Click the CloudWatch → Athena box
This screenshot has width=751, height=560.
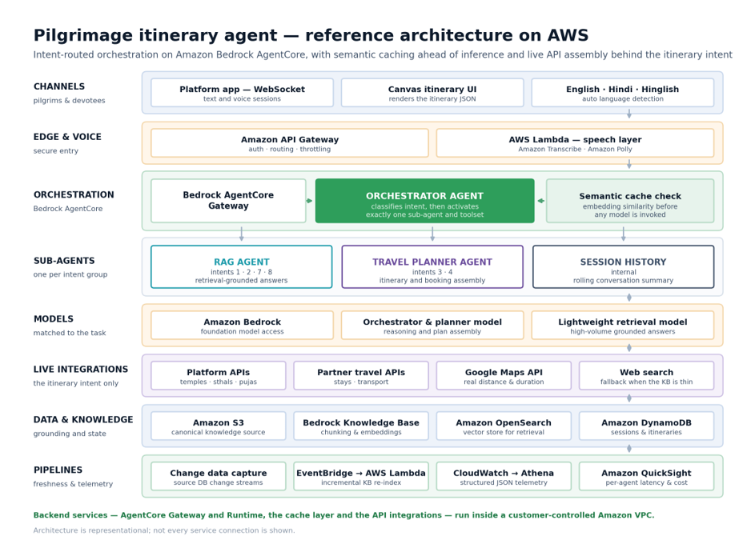click(x=504, y=476)
